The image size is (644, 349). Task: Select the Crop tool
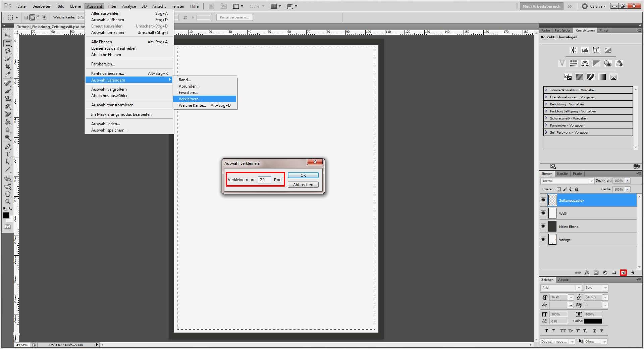(8, 66)
